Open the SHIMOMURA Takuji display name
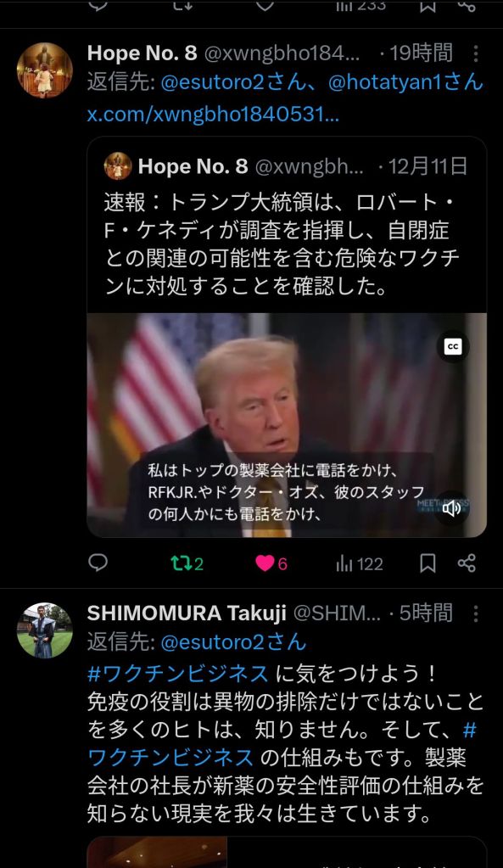The width and height of the screenshot is (503, 868). coord(187,613)
